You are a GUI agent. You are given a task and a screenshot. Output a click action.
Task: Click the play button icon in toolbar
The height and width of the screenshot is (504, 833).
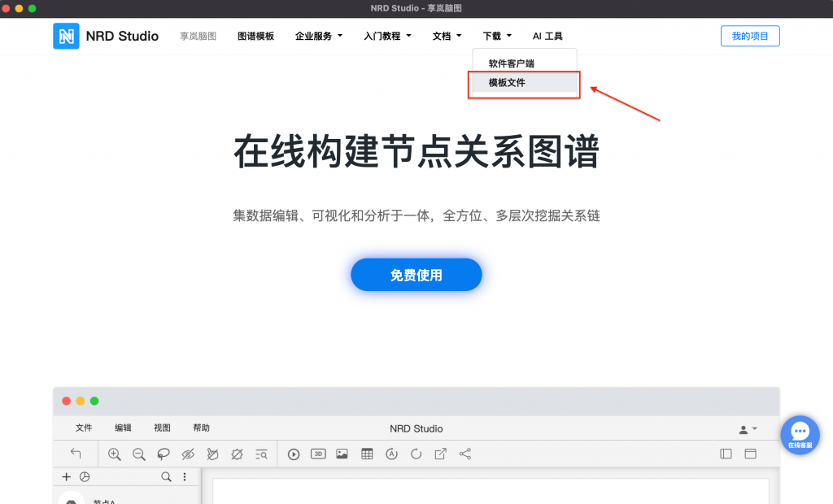point(294,454)
